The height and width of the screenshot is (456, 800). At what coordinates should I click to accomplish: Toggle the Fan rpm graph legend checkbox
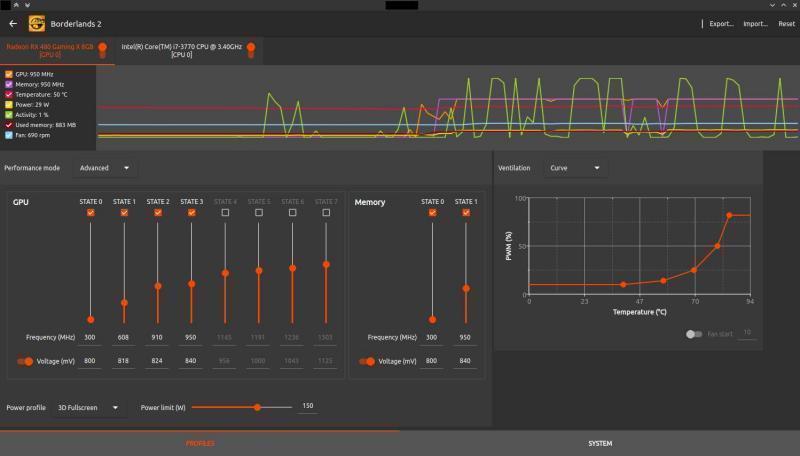[x=9, y=135]
